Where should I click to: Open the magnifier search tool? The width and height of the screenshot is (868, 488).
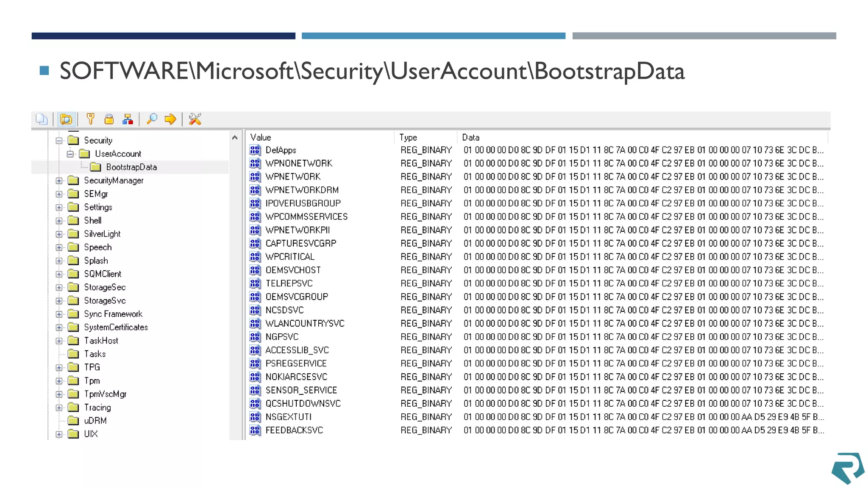pos(152,119)
